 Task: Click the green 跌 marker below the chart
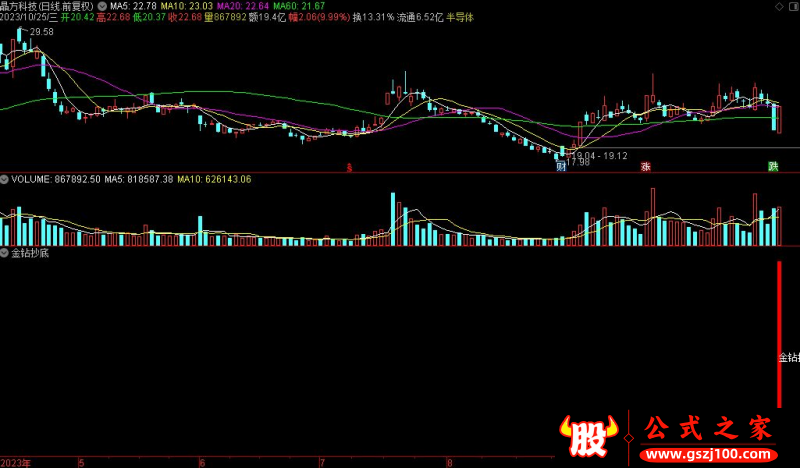pyautogui.click(x=773, y=166)
